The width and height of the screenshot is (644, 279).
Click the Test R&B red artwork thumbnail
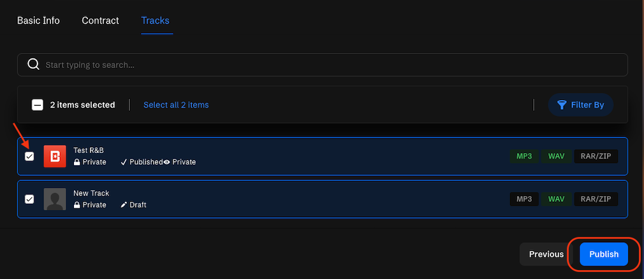coord(55,156)
